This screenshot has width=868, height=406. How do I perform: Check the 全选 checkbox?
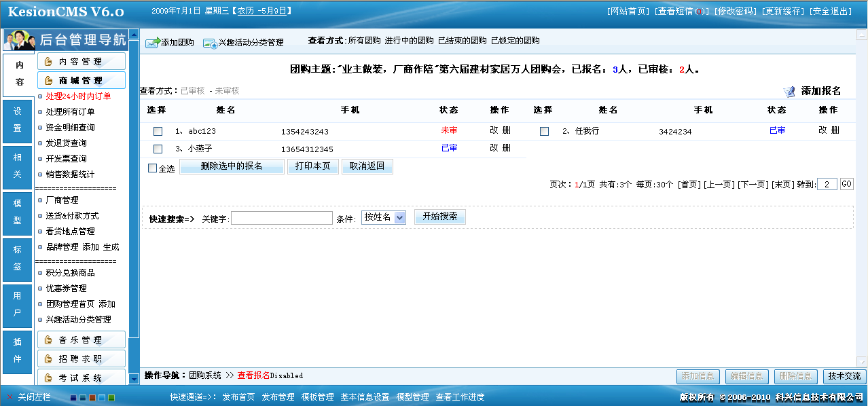click(152, 166)
